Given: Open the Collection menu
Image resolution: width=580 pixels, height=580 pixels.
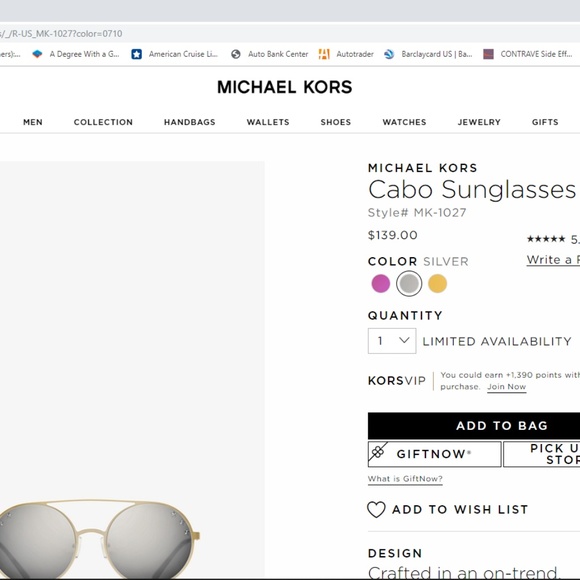Looking at the screenshot, I should [103, 122].
